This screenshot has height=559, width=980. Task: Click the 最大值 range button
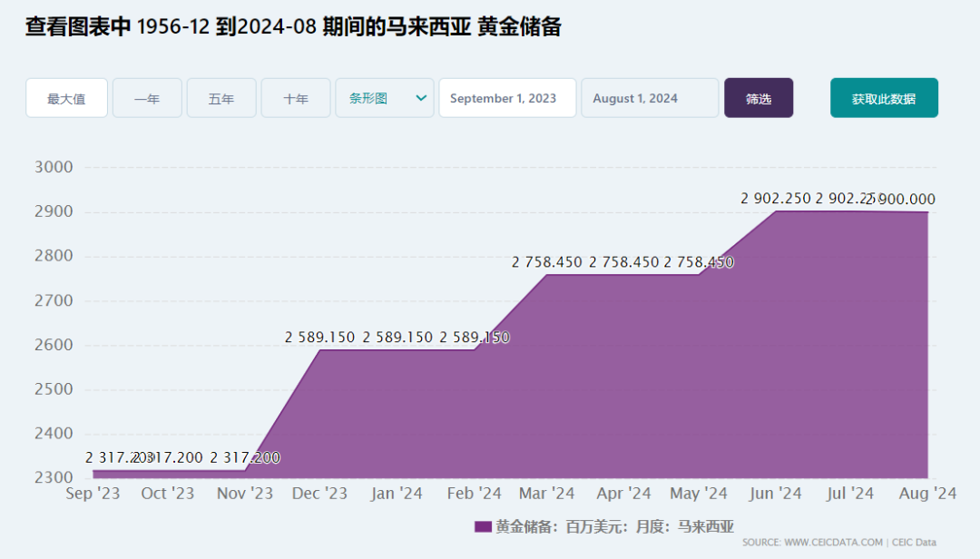pyautogui.click(x=66, y=98)
